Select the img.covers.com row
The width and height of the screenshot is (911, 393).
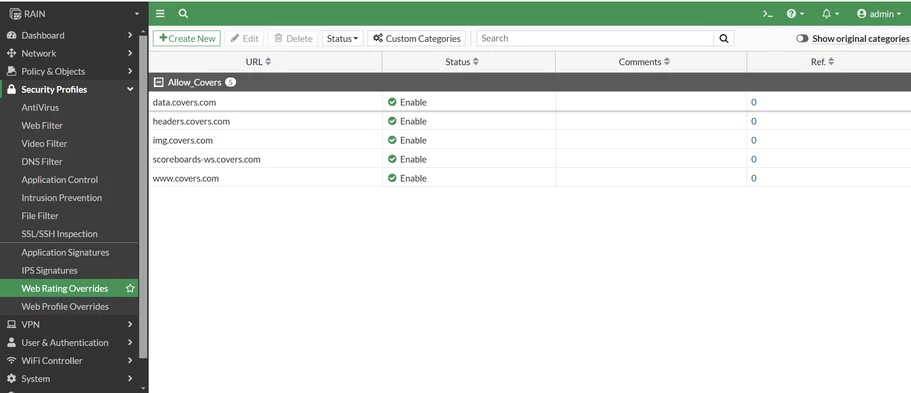click(x=530, y=140)
